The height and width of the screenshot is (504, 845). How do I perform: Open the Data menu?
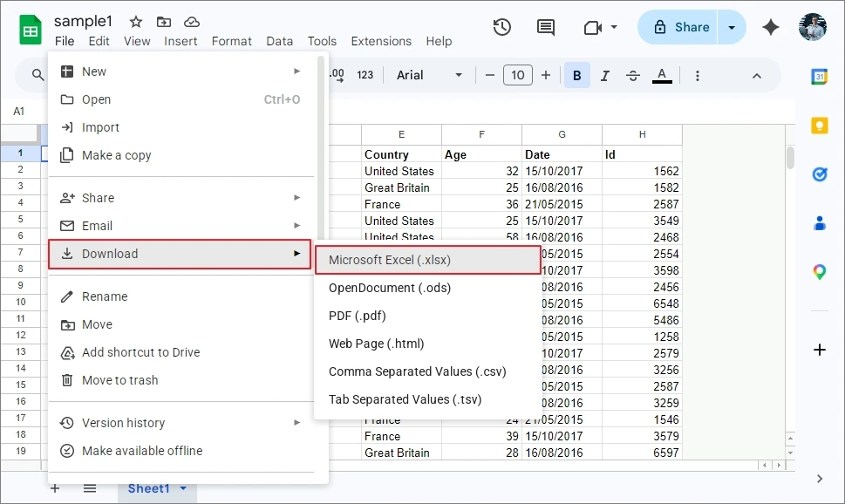(x=280, y=41)
